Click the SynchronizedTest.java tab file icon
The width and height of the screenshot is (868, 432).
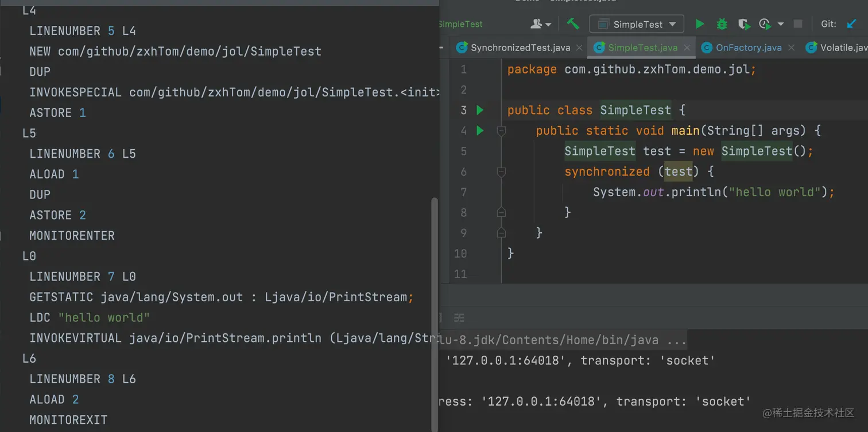point(462,48)
